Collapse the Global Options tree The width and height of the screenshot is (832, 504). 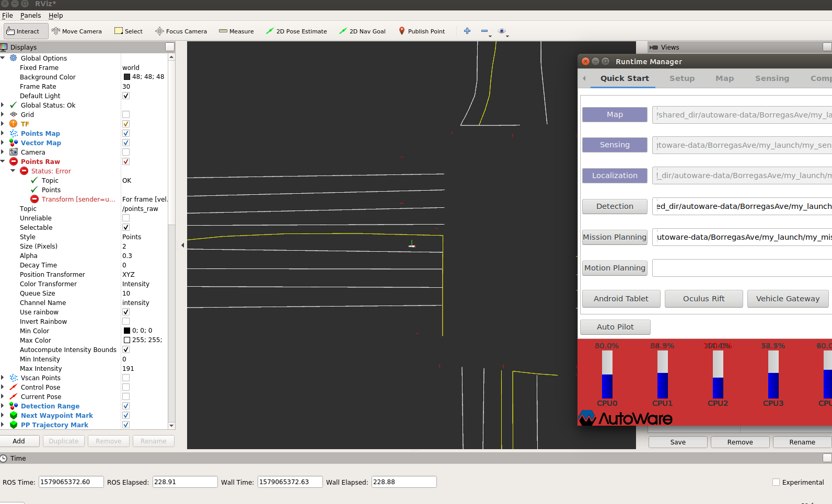pyautogui.click(x=3, y=58)
